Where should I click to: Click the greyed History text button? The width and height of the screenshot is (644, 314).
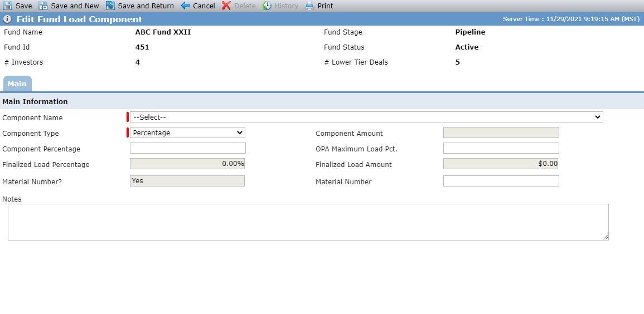pyautogui.click(x=286, y=6)
